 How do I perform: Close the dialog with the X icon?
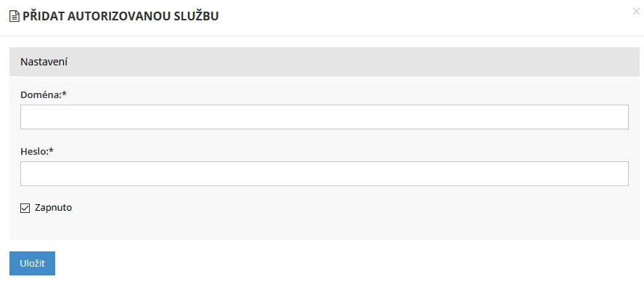(x=636, y=12)
